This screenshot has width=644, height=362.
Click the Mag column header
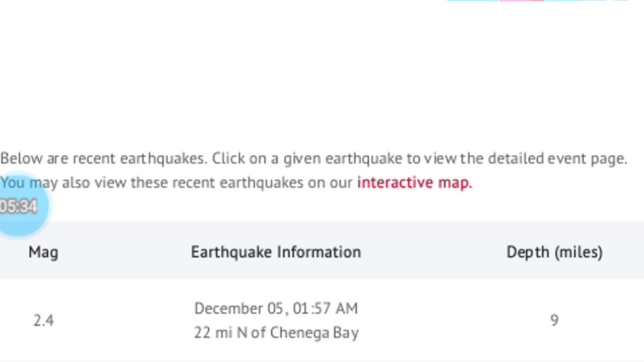43,252
